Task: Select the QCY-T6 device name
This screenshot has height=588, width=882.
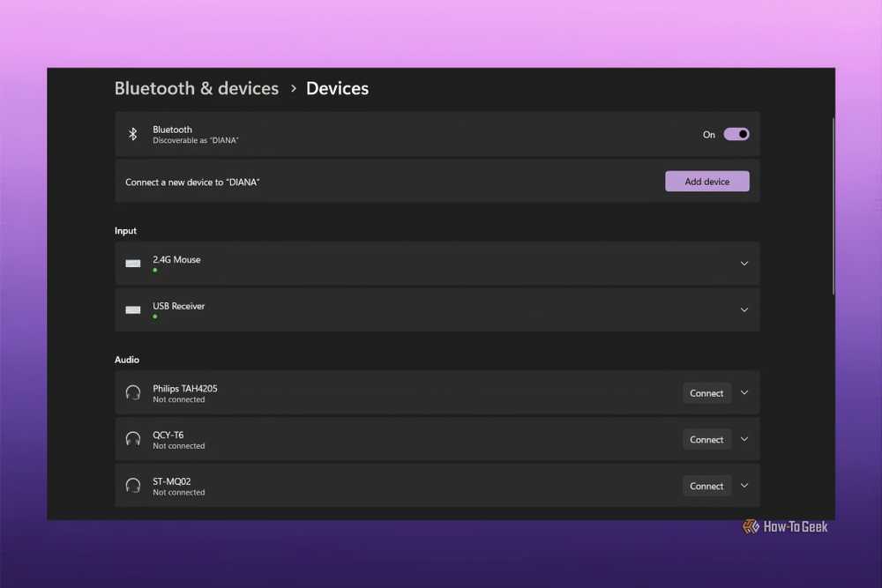Action: click(x=168, y=435)
